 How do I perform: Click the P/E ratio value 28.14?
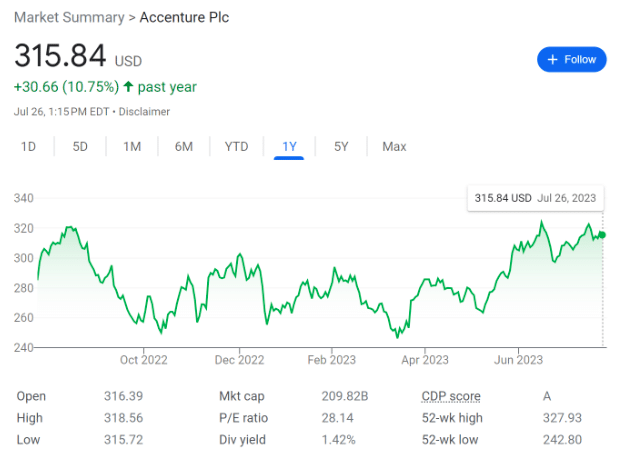pyautogui.click(x=337, y=418)
